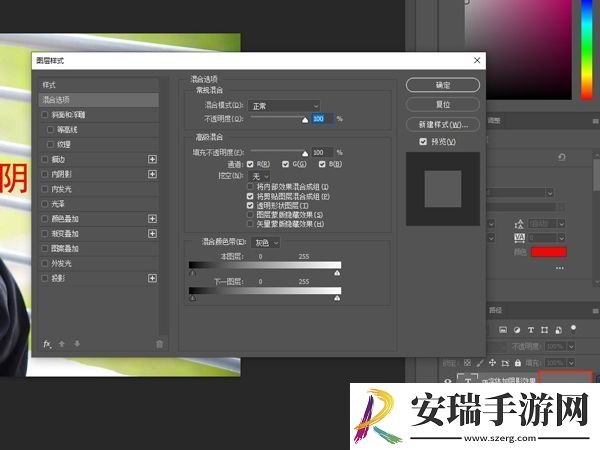Screen dimensions: 600x450
Task: Click plus icon beside Color Overlay (颜色叠加)
Action: [152, 218]
